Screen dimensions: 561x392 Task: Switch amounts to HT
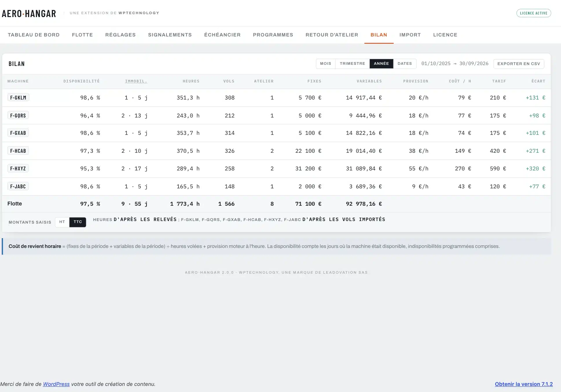pyautogui.click(x=62, y=222)
